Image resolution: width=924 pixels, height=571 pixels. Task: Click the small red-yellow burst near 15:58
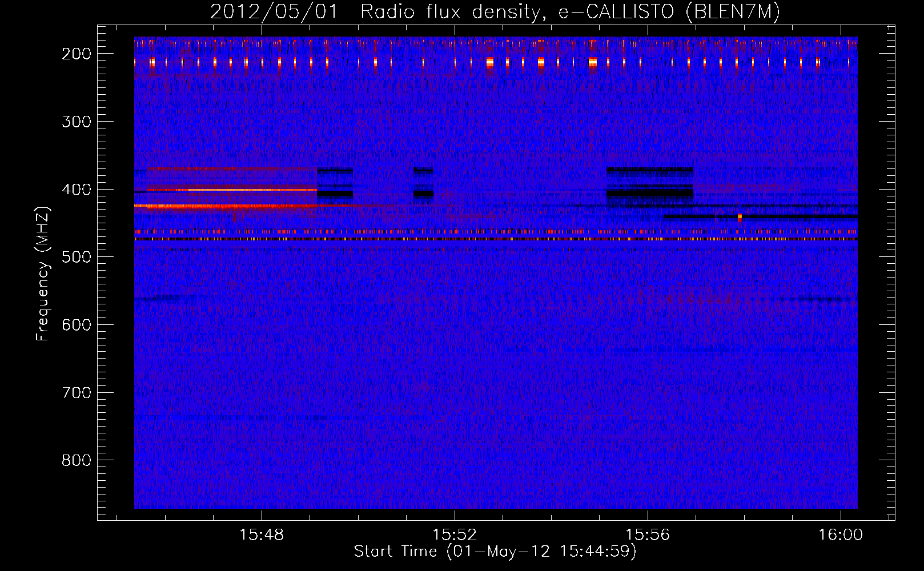point(740,217)
